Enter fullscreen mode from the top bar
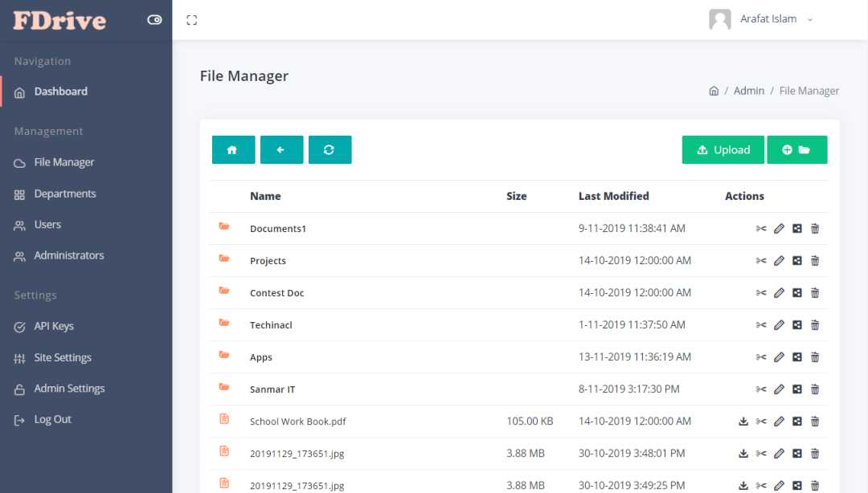Image resolution: width=868 pixels, height=493 pixels. 191,20
